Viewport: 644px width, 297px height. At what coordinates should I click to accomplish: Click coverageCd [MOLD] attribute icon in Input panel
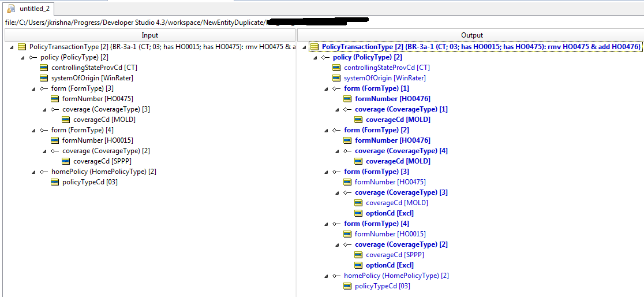click(x=66, y=120)
